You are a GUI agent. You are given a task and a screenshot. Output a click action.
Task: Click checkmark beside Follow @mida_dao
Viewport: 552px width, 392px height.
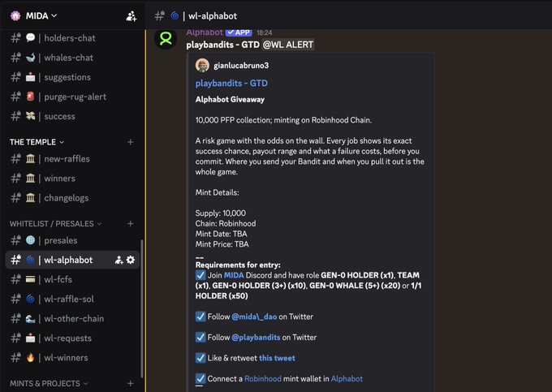coord(201,317)
